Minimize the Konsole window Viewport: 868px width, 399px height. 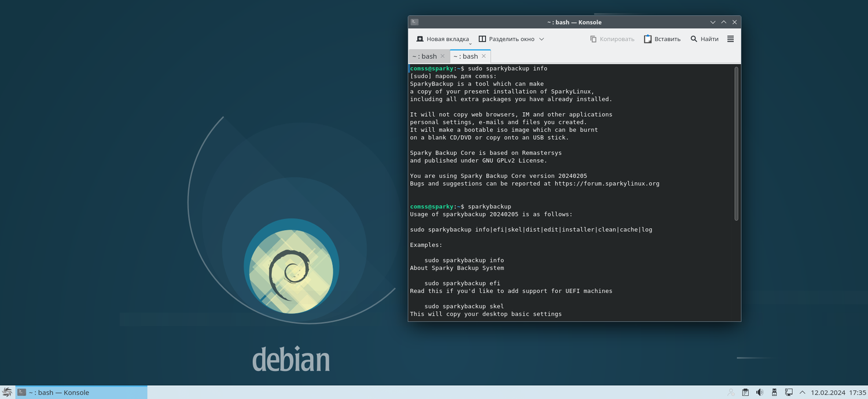click(713, 22)
